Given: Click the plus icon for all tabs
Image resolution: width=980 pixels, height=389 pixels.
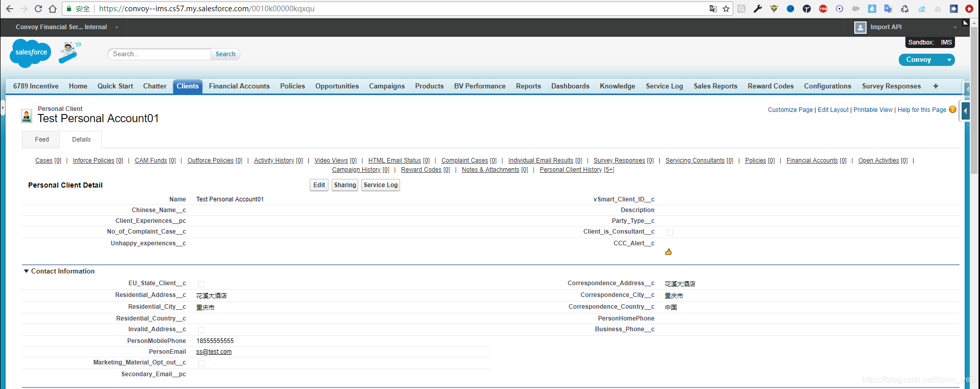Looking at the screenshot, I should pyautogui.click(x=936, y=86).
